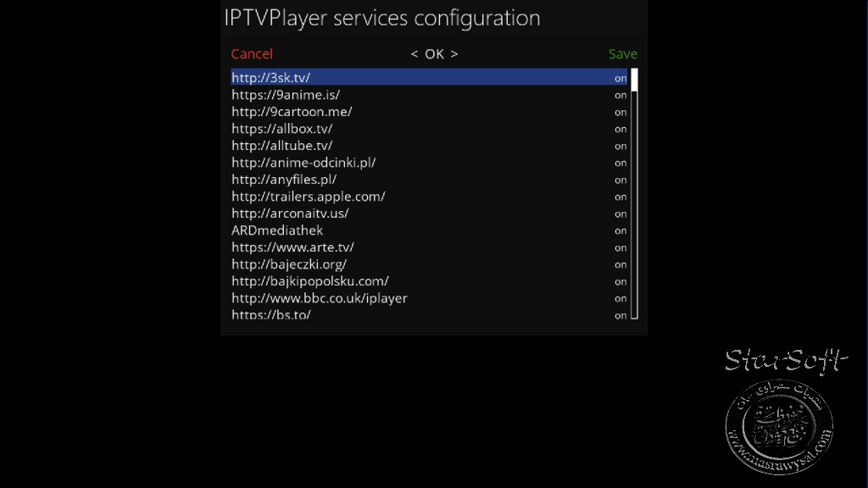
Task: Select the arconaitv.us service
Action: click(429, 213)
